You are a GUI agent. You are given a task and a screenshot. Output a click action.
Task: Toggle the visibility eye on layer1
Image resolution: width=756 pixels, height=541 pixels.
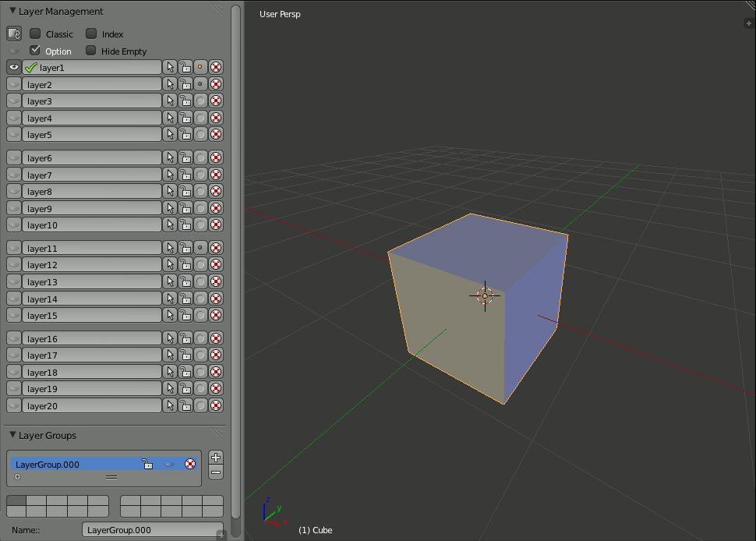[13, 67]
